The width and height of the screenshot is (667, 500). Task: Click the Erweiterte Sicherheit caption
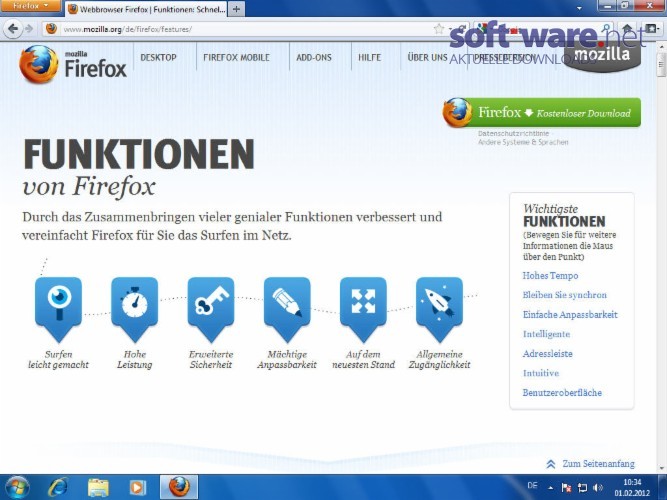(x=211, y=360)
